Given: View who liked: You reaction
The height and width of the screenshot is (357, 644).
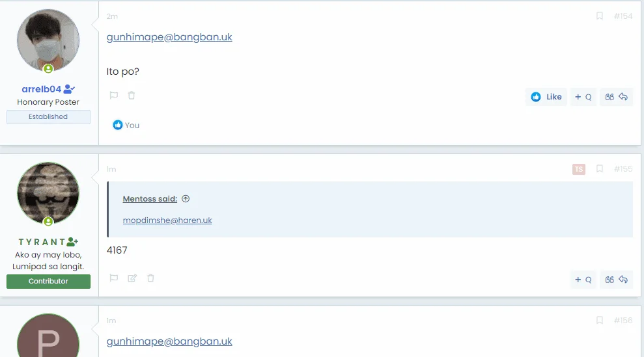Looking at the screenshot, I should (x=126, y=125).
